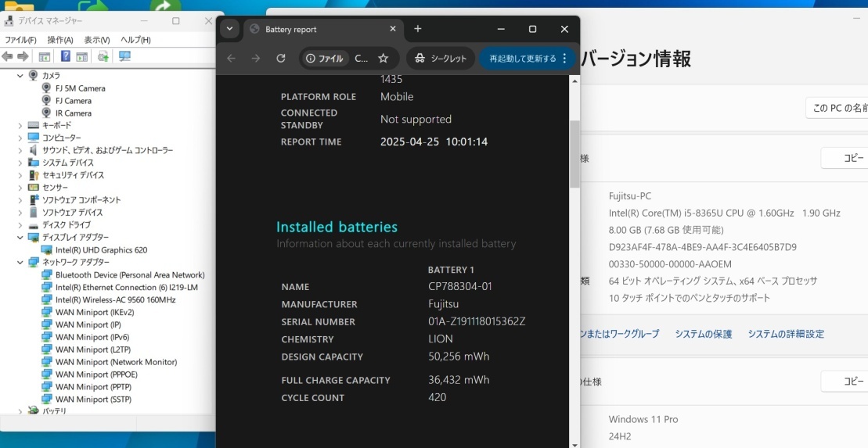Click the browser vertical scrollbar thumb
Viewport: 868px width, 448px height.
[x=574, y=154]
